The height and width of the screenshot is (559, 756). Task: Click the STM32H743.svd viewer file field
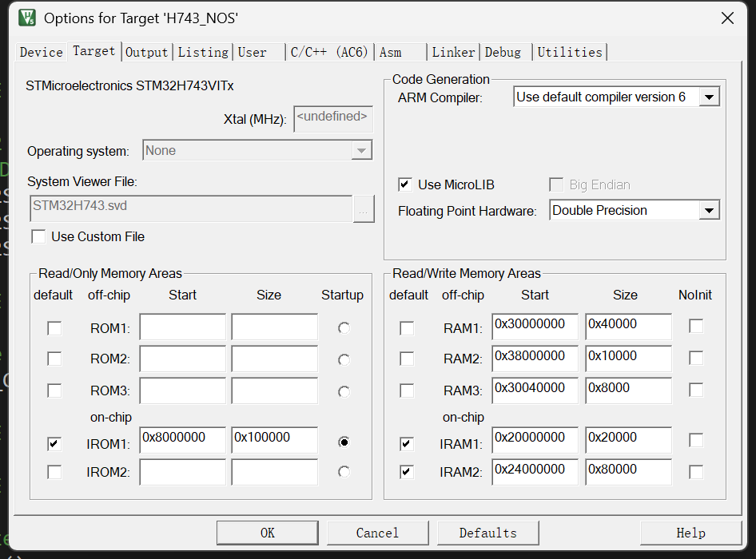[191, 208]
